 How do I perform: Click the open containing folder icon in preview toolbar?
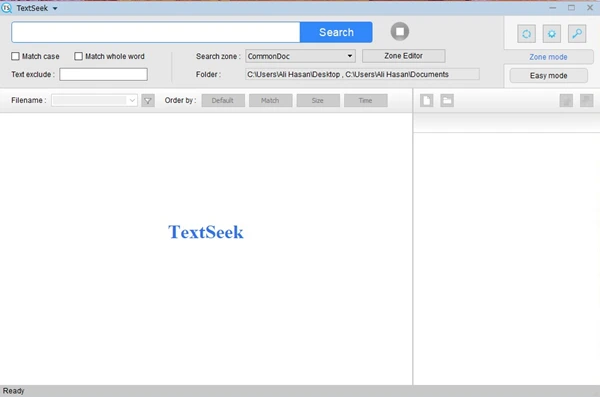[447, 101]
